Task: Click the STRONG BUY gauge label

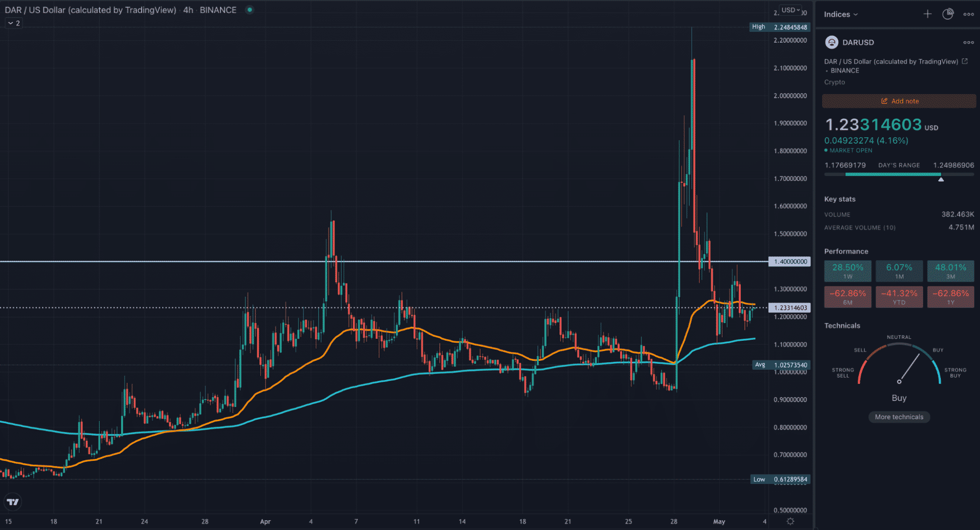Action: coord(955,373)
